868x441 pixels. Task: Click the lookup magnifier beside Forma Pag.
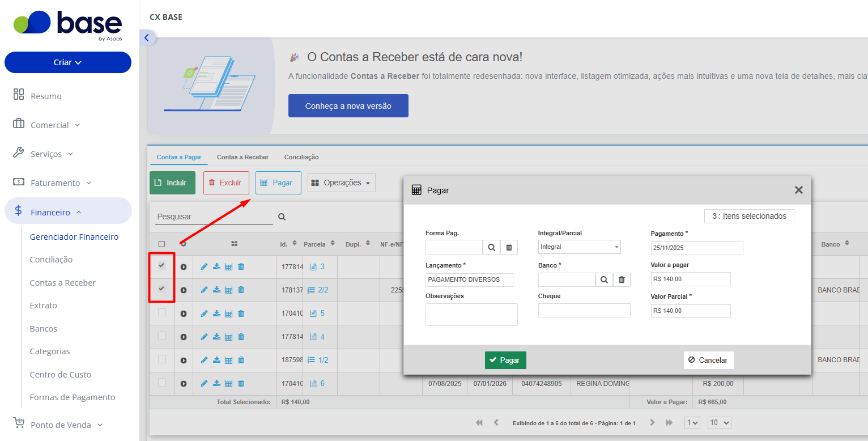(491, 247)
